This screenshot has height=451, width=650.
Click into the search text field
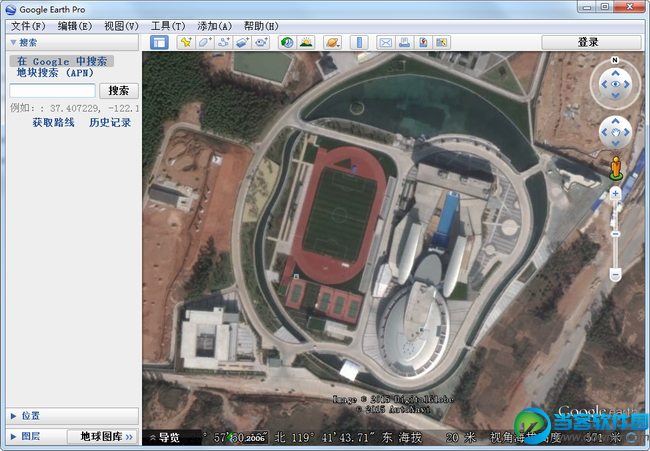coord(53,91)
